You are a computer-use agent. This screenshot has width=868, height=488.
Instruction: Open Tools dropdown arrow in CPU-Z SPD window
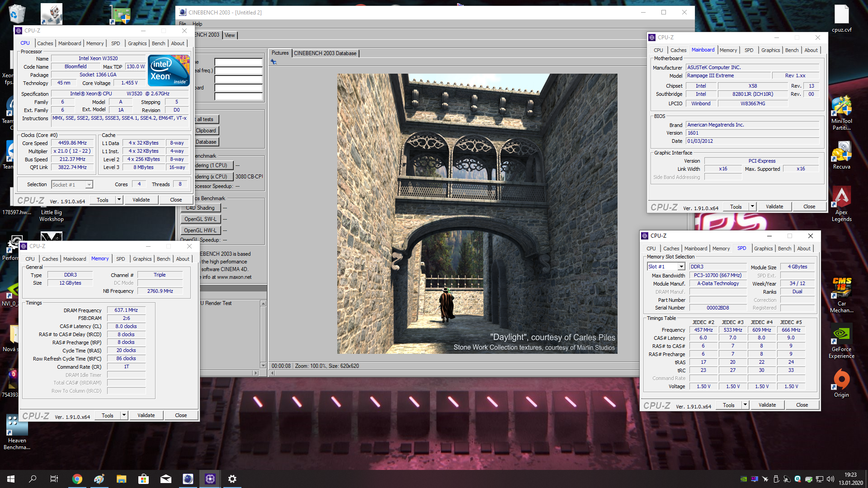click(x=745, y=405)
